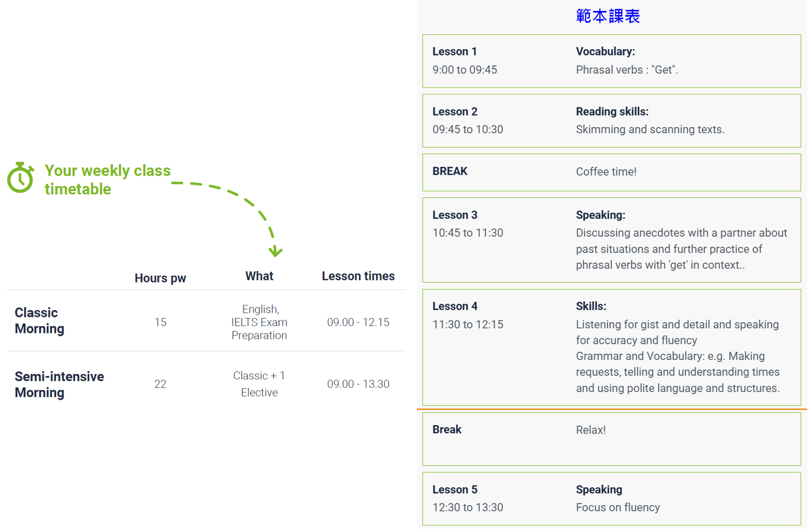This screenshot has height=532, width=809.
Task: Click the 'Lesson times' column header
Action: click(358, 276)
